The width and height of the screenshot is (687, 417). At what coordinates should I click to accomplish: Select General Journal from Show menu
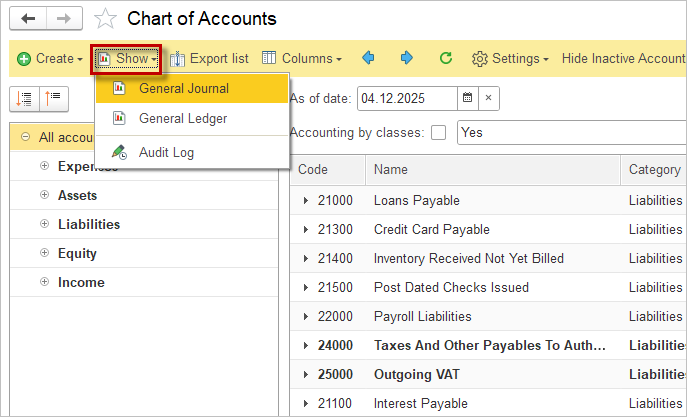tap(183, 88)
